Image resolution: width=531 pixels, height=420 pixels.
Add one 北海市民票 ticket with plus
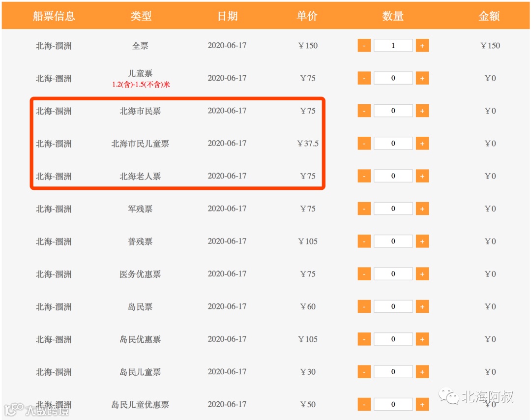click(422, 111)
